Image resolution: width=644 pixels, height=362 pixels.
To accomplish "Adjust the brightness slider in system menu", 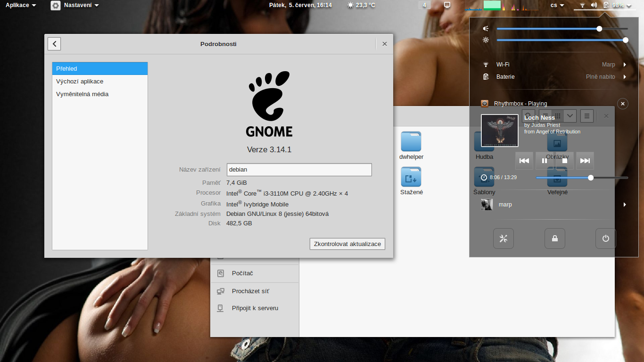I will [x=562, y=40].
